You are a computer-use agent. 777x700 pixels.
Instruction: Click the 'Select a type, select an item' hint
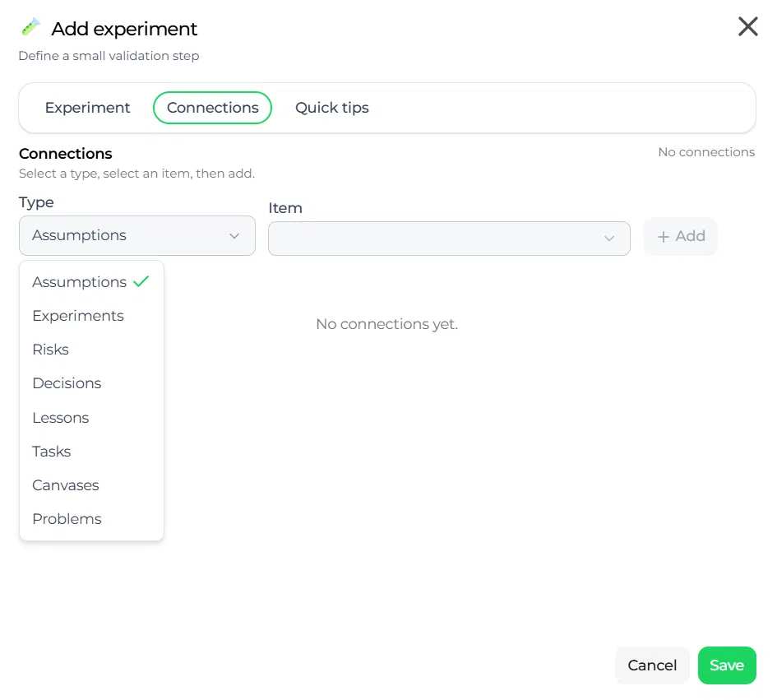136,174
